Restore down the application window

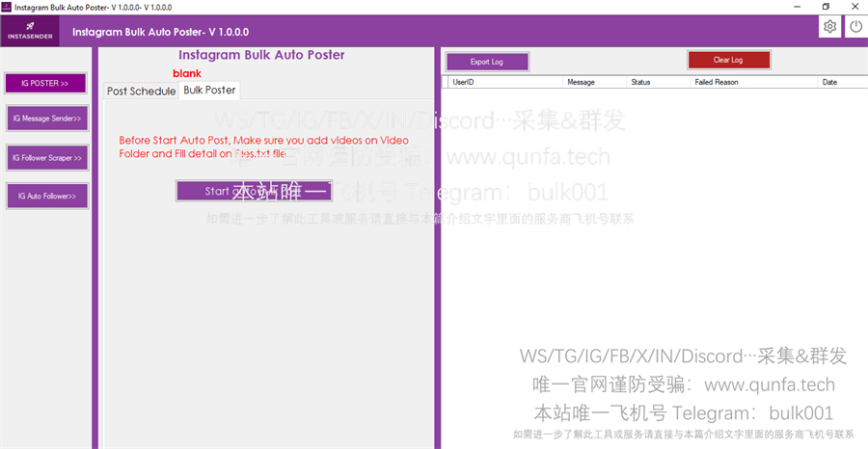point(826,7)
